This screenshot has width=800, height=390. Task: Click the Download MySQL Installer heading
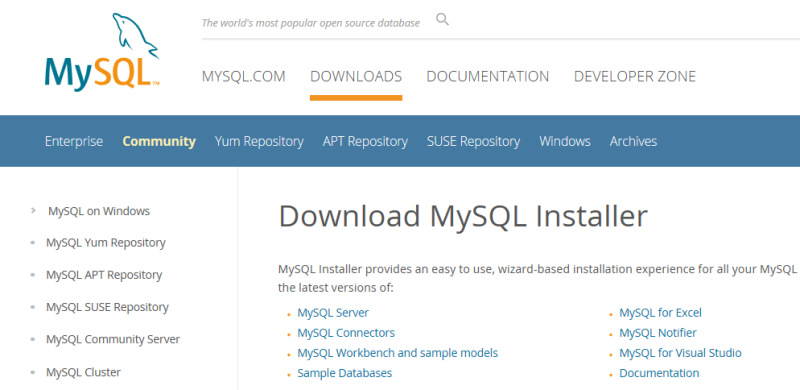463,216
